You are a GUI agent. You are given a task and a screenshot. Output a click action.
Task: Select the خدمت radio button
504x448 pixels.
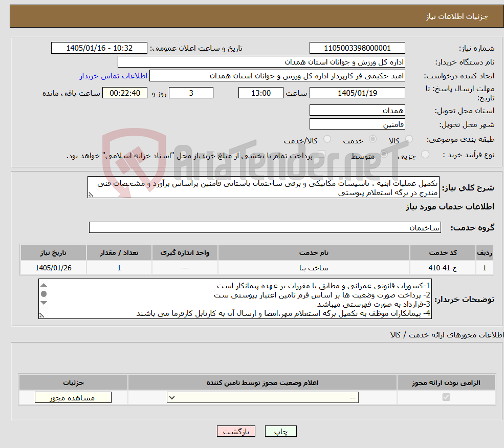372,139
